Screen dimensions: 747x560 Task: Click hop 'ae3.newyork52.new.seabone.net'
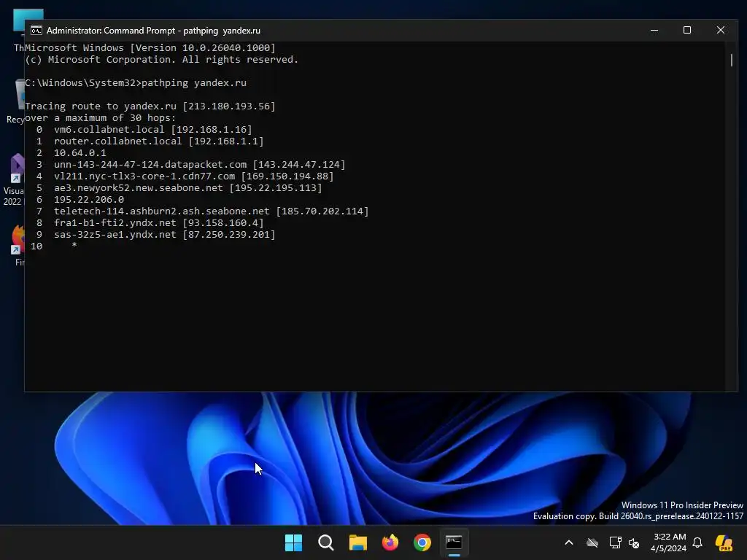[139, 188]
